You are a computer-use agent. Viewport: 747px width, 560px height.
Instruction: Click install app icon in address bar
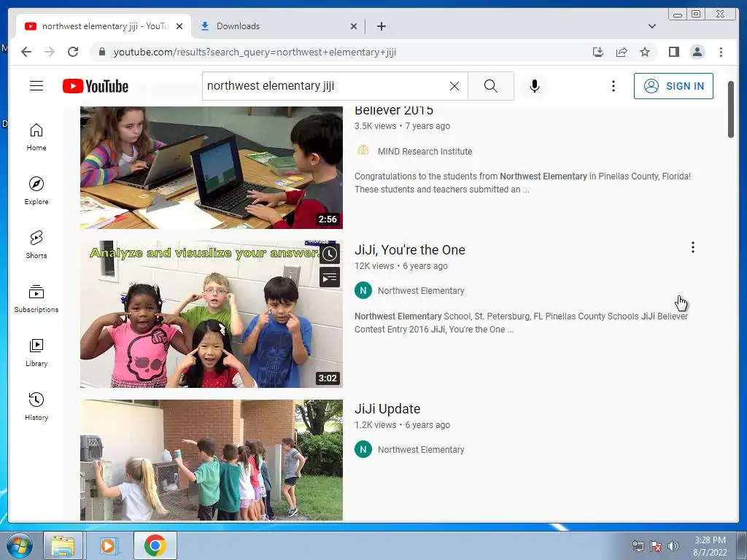[x=598, y=52]
